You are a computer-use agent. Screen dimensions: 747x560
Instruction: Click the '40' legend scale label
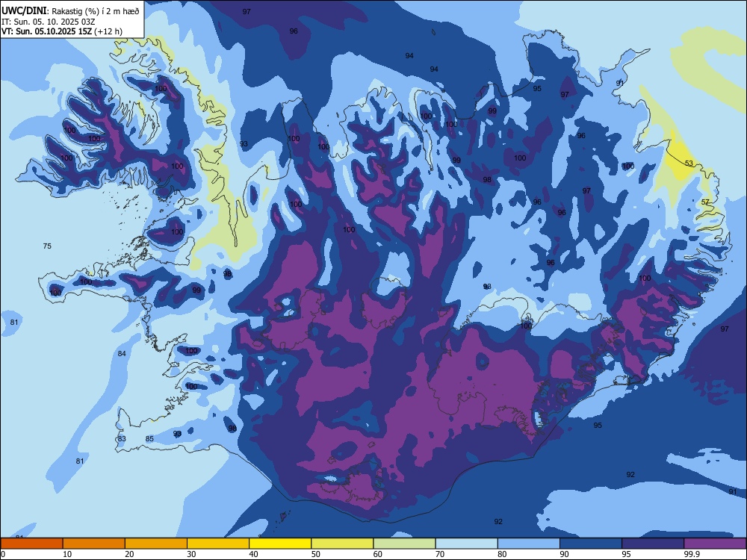click(253, 554)
